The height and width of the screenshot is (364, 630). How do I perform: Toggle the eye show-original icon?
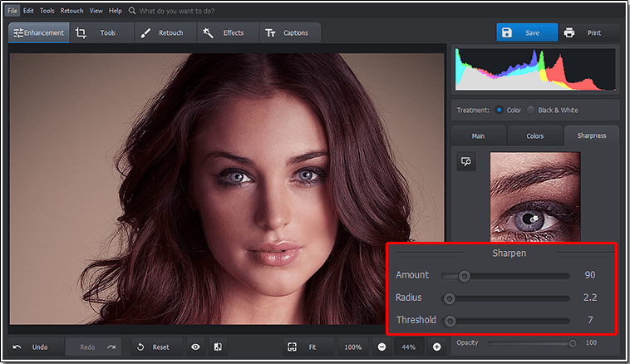(x=195, y=347)
